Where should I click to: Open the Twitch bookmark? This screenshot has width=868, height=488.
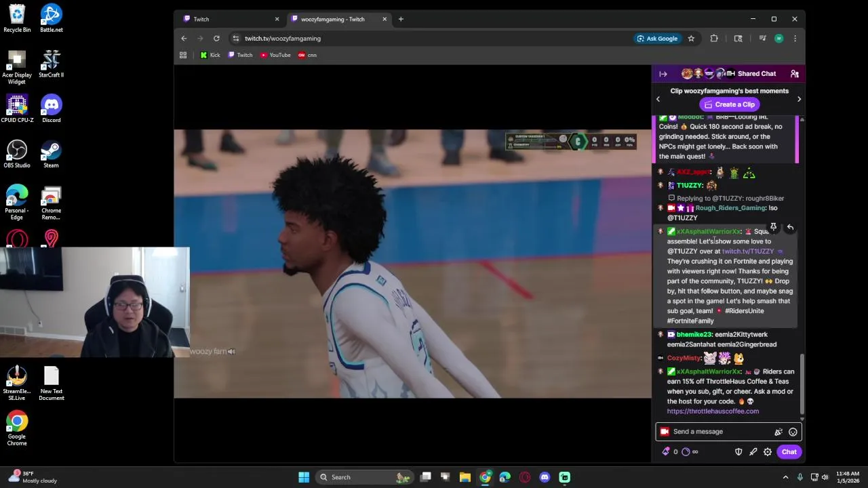[240, 55]
